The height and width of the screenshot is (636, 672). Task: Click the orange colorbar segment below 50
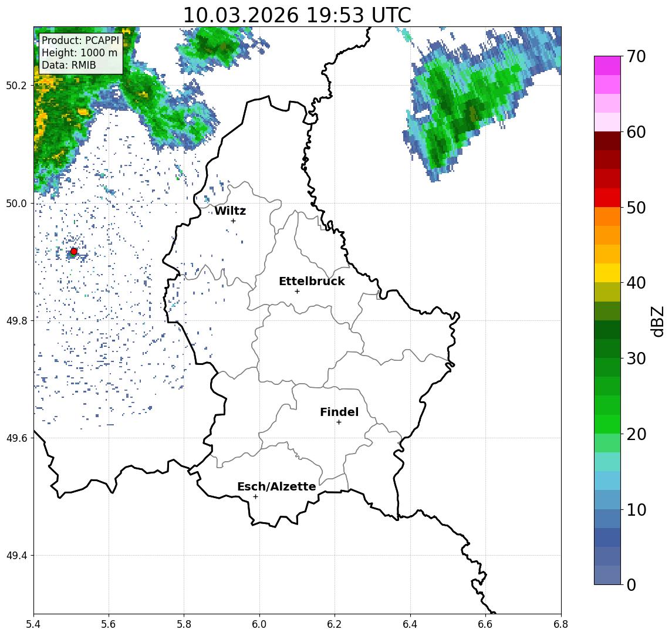pos(607,216)
